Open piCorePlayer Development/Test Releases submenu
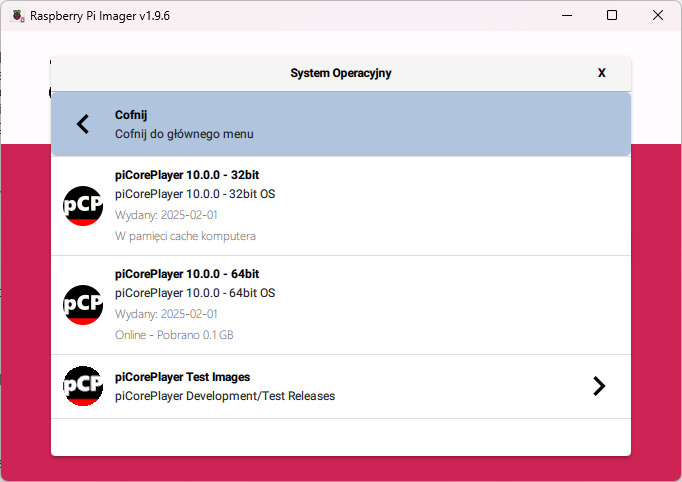Screen dimensions: 682x482 [x=224, y=396]
